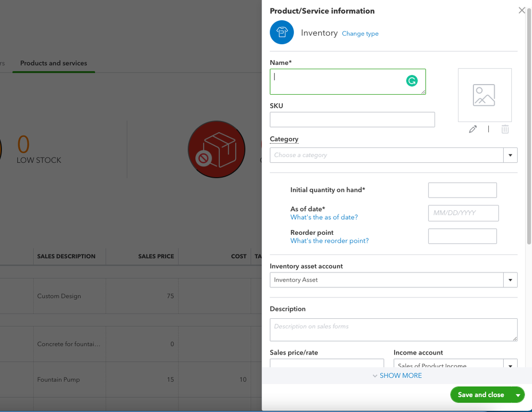Click Concrete for fountain description cell
This screenshot has height=412, width=532.
(69, 344)
